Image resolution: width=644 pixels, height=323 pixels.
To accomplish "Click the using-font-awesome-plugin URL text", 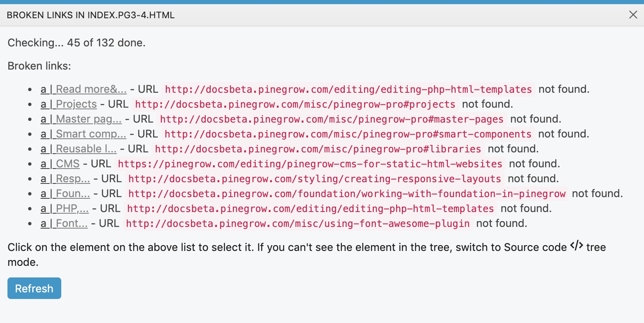I will [x=298, y=223].
